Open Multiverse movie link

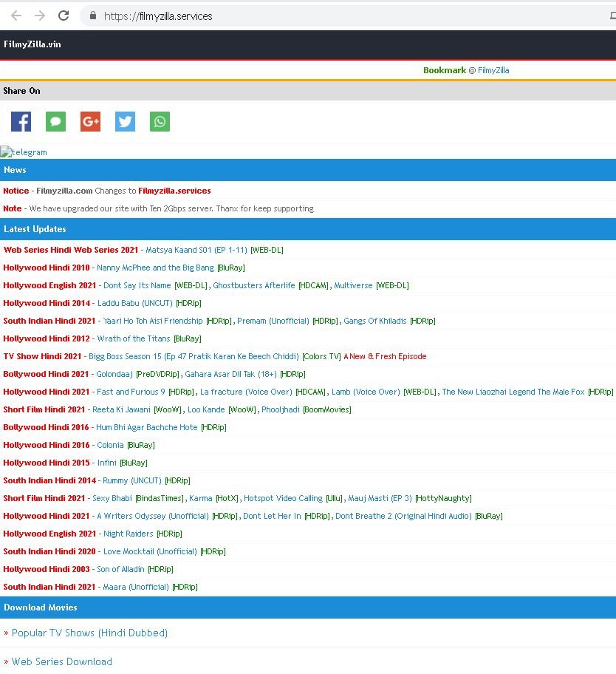[353, 285]
